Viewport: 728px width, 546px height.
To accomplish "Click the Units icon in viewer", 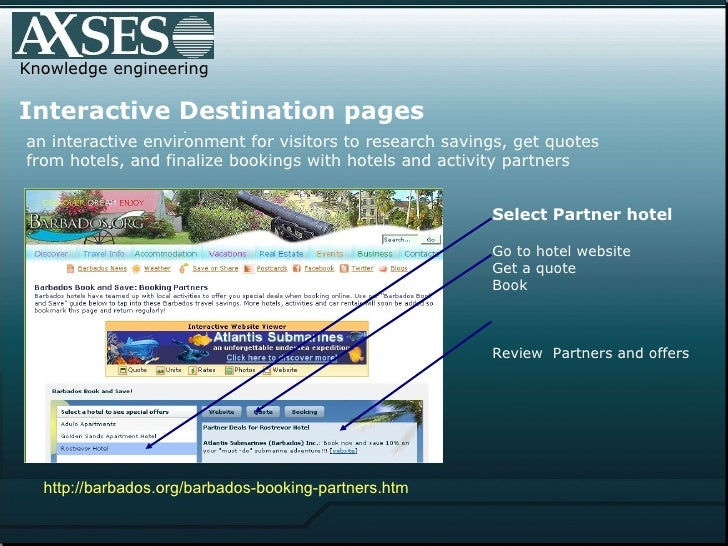I will pos(160,370).
